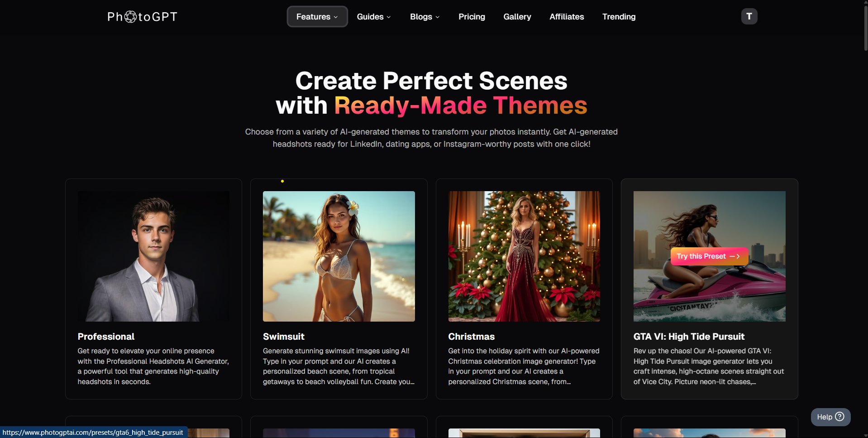Open the Christmas theme image
Screen dimensions: 868x438
pos(524,256)
